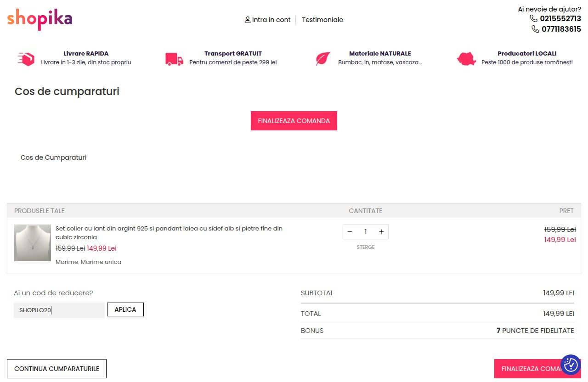The width and height of the screenshot is (588, 382).
Task: Click the Materiale NATURALE leaf icon
Action: [x=323, y=59]
